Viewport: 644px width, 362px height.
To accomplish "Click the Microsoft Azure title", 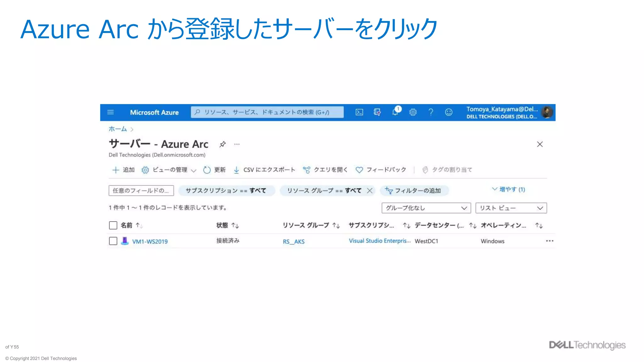I will click(x=154, y=112).
